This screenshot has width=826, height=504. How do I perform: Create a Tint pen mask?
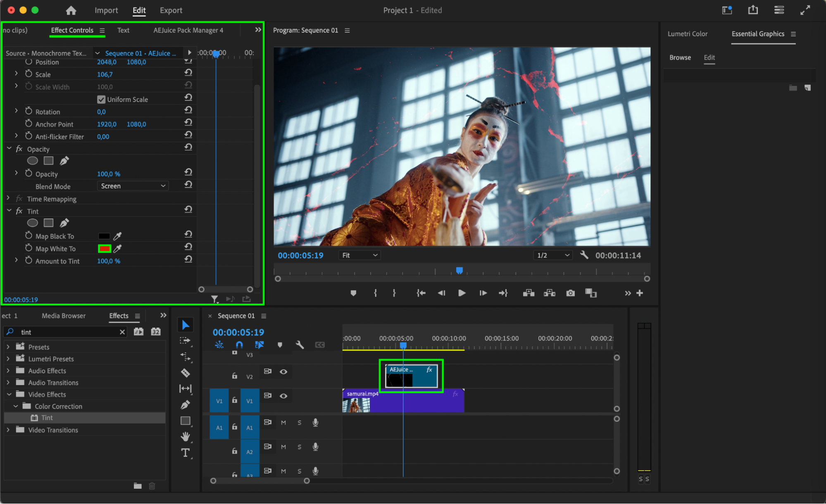point(64,223)
